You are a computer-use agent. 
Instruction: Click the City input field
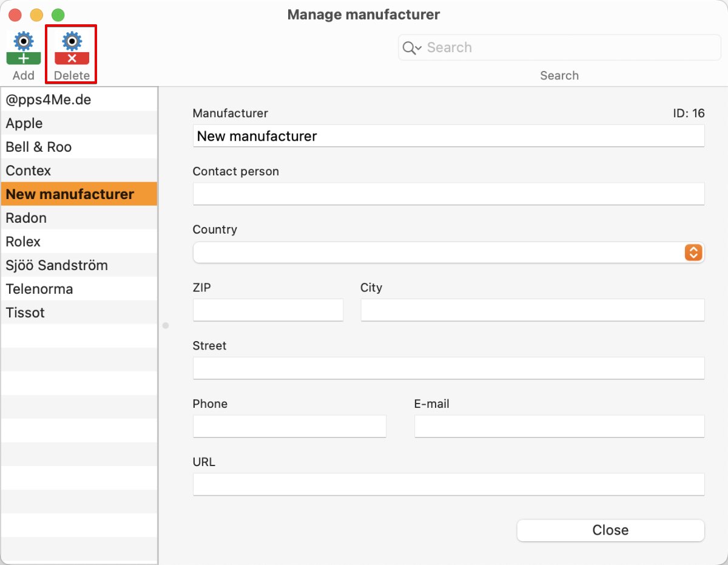point(533,310)
